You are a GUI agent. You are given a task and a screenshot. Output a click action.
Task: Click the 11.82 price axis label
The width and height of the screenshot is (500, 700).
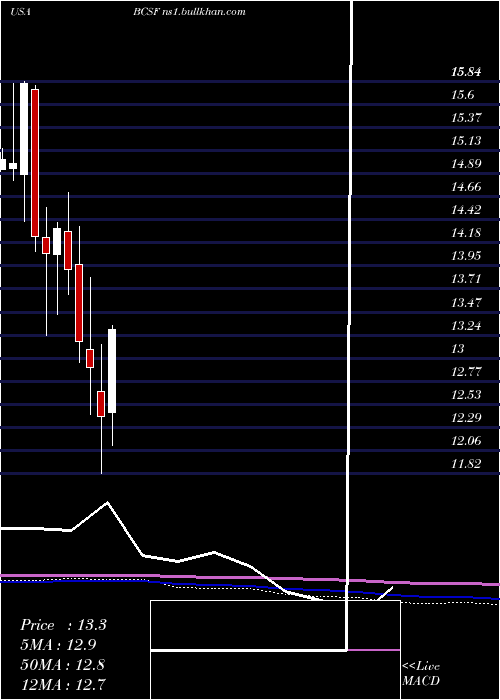click(466, 464)
